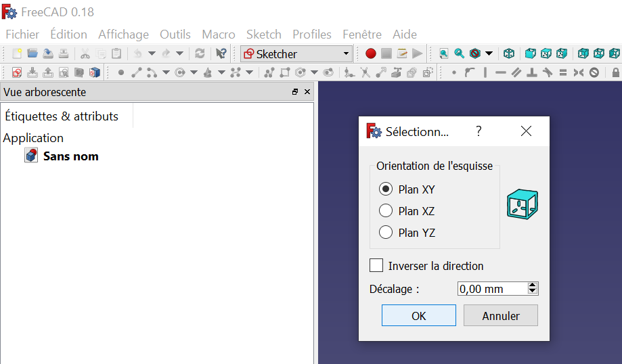This screenshot has height=364, width=622.
Task: Select the Create B-spline tool
Action: point(236,72)
